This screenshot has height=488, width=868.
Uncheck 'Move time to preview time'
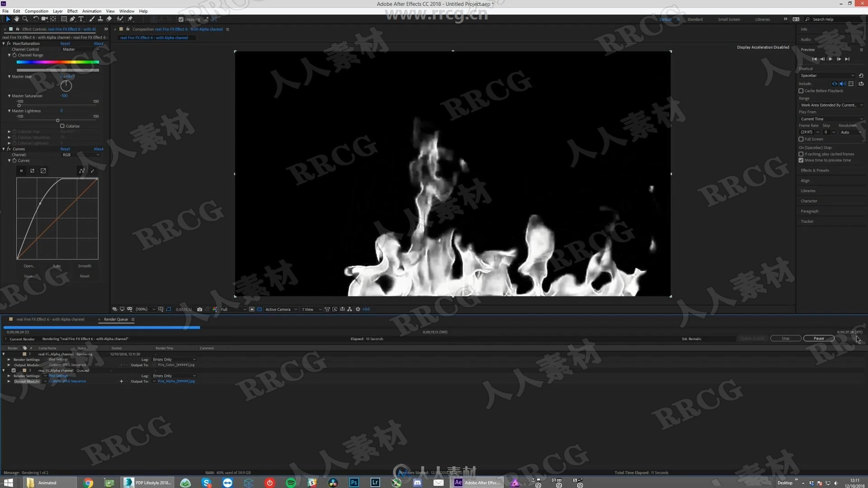[801, 160]
